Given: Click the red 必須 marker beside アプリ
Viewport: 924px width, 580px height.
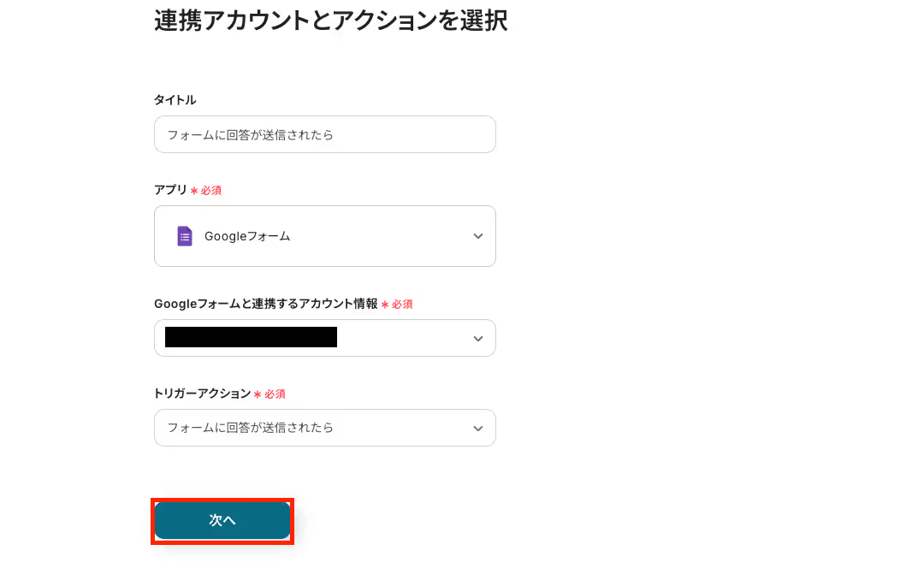Looking at the screenshot, I should tap(211, 191).
